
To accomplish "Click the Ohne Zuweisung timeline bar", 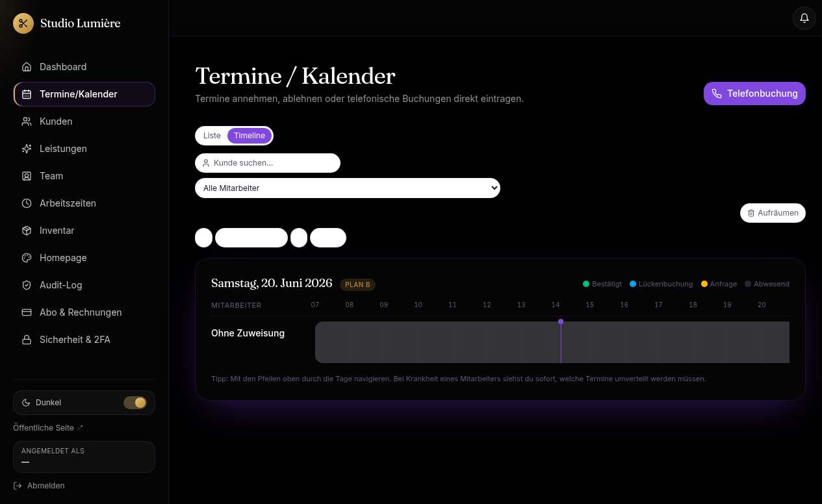I will (552, 342).
